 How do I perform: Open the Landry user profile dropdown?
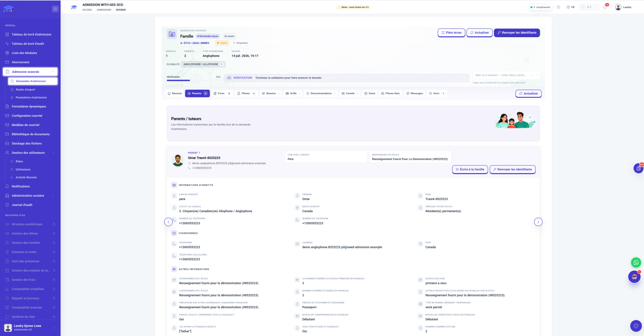click(625, 7)
